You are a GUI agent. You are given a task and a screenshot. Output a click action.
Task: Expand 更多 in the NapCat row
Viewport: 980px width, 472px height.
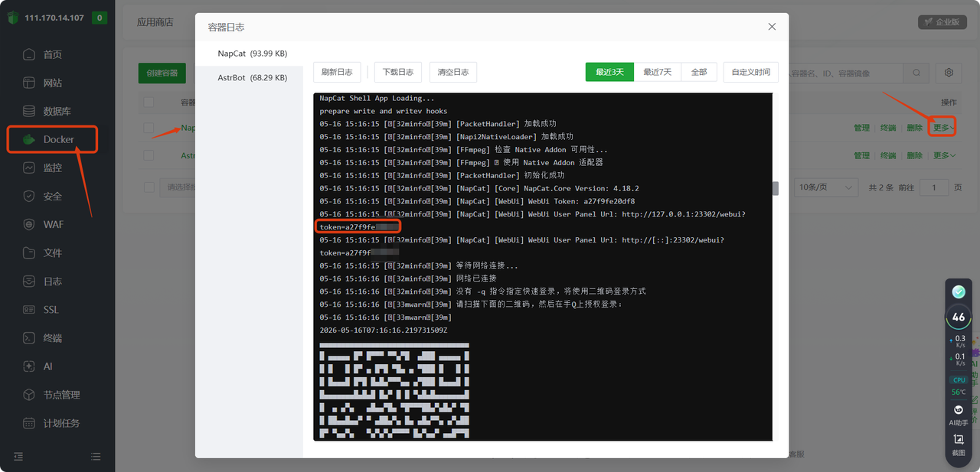944,128
